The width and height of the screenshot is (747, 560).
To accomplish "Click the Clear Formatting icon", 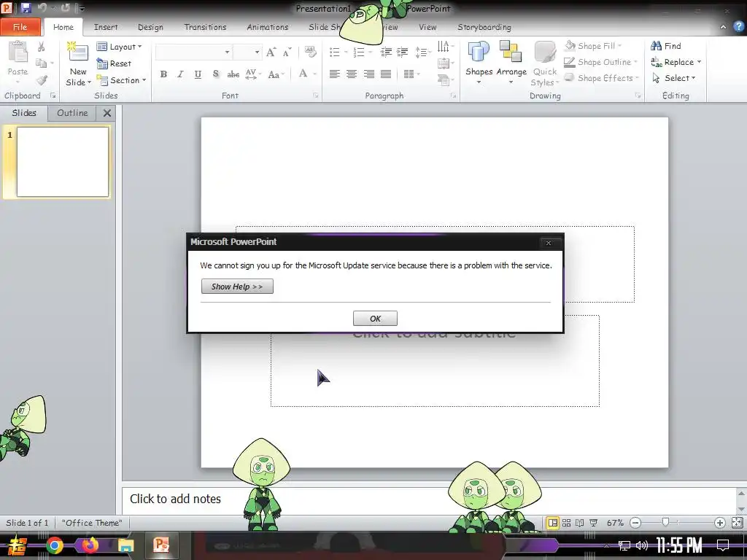I will (311, 52).
